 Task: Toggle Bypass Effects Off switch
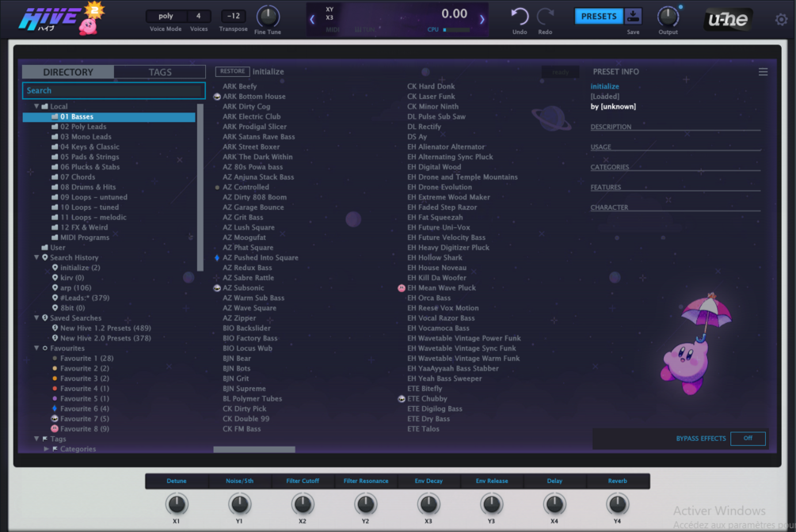click(x=748, y=439)
